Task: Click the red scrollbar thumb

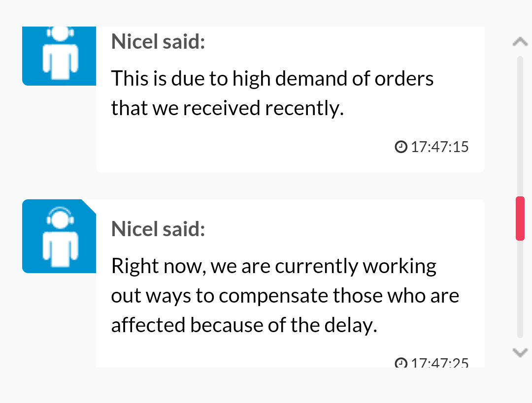Action: coord(520,218)
